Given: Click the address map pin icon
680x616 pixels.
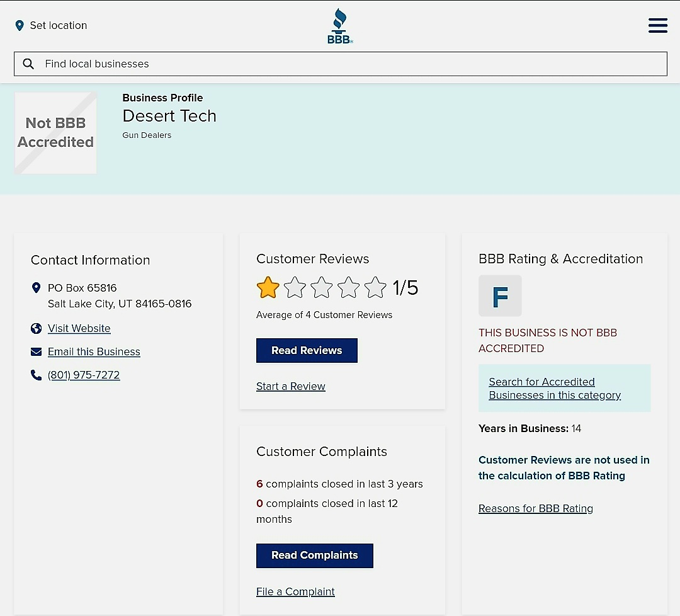Looking at the screenshot, I should (37, 288).
